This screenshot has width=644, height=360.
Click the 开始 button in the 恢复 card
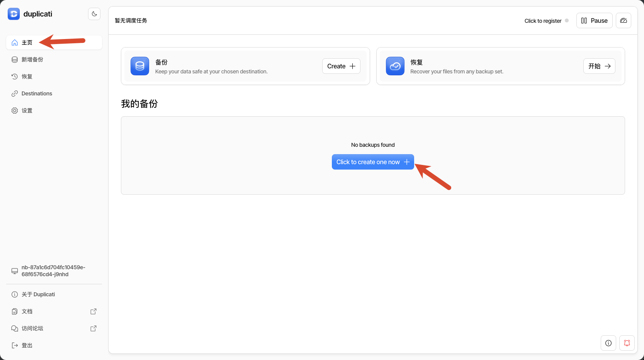(x=599, y=66)
